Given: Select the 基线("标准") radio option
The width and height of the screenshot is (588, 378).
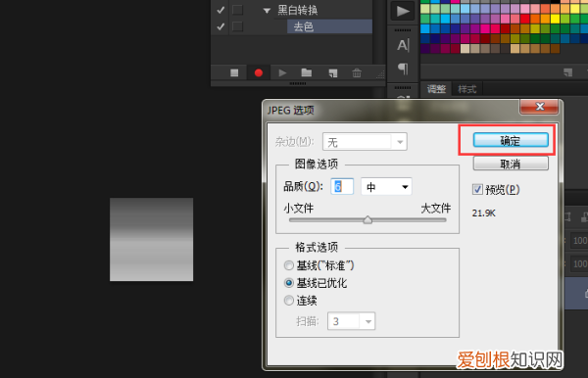Looking at the screenshot, I should 289,265.
